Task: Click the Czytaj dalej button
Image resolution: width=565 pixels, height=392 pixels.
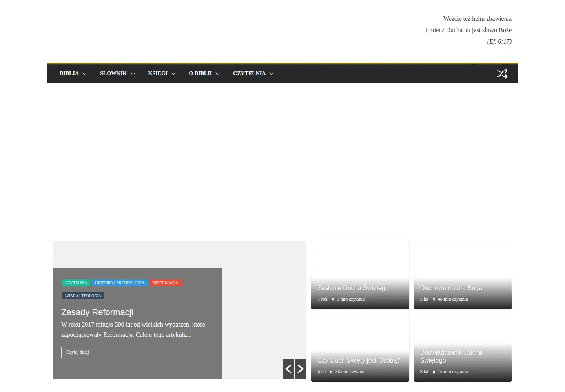Action: (x=78, y=352)
